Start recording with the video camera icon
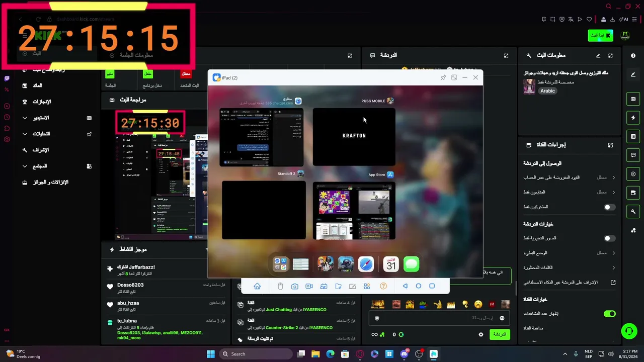The height and width of the screenshot is (362, 644). tap(309, 286)
